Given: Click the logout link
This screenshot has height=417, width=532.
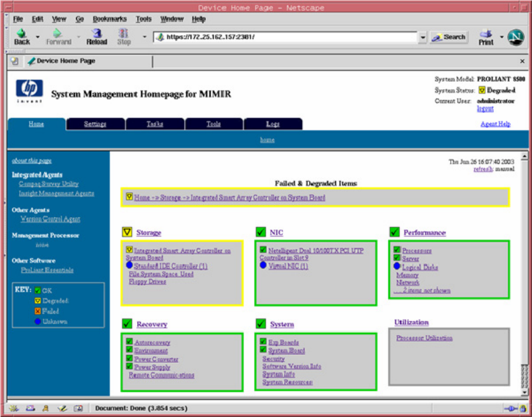Looking at the screenshot, I should coord(485,109).
